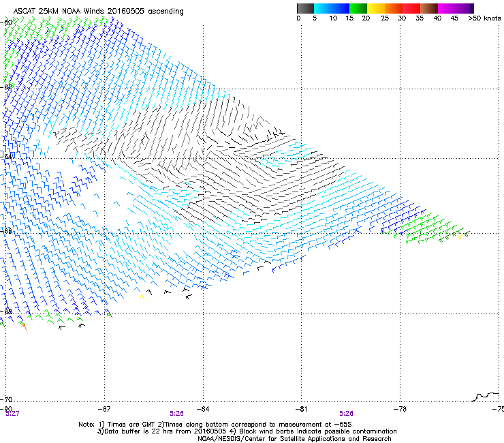Viewport: 504px width, 443px height.
Task: Click the red 30-35 knots color segment
Action: pyautogui.click(x=411, y=8)
